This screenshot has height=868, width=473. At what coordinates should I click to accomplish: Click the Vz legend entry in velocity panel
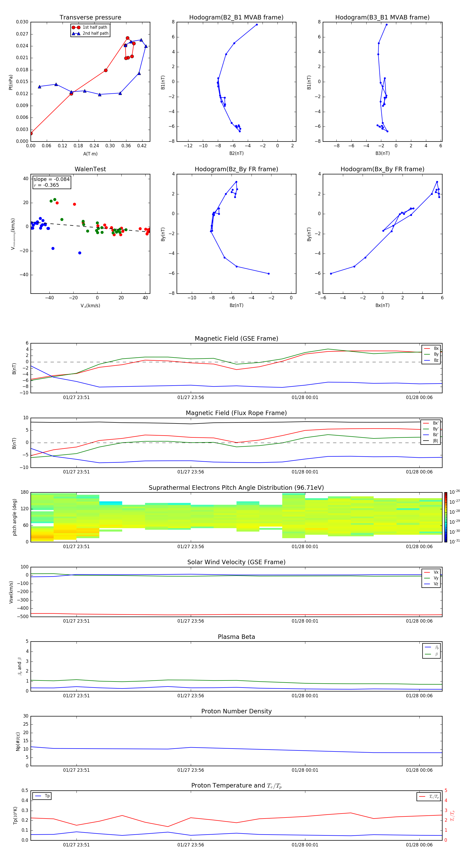(431, 584)
